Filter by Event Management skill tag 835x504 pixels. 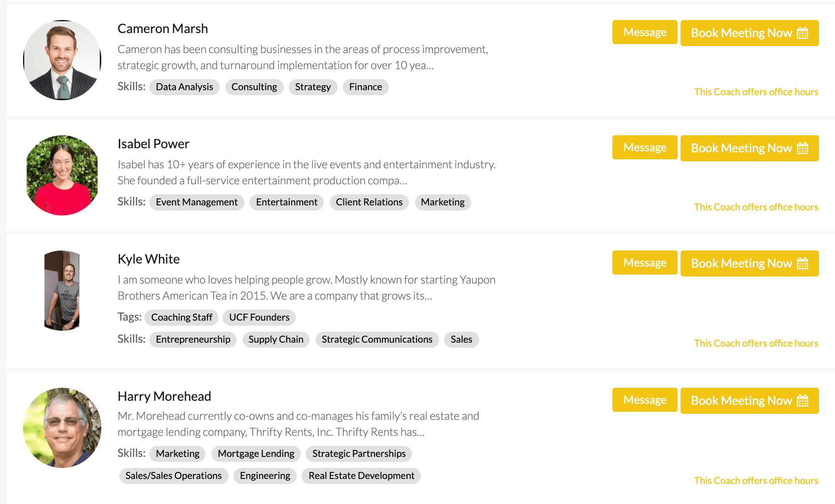196,202
